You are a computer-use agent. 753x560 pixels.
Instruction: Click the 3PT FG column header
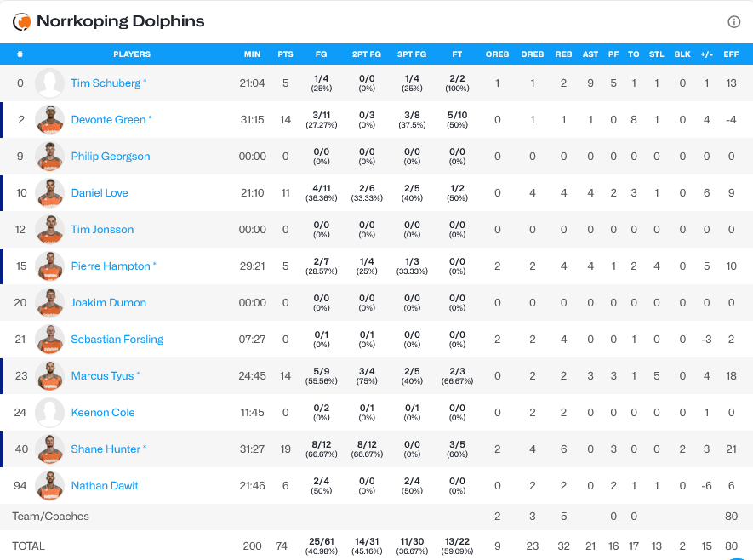point(412,54)
